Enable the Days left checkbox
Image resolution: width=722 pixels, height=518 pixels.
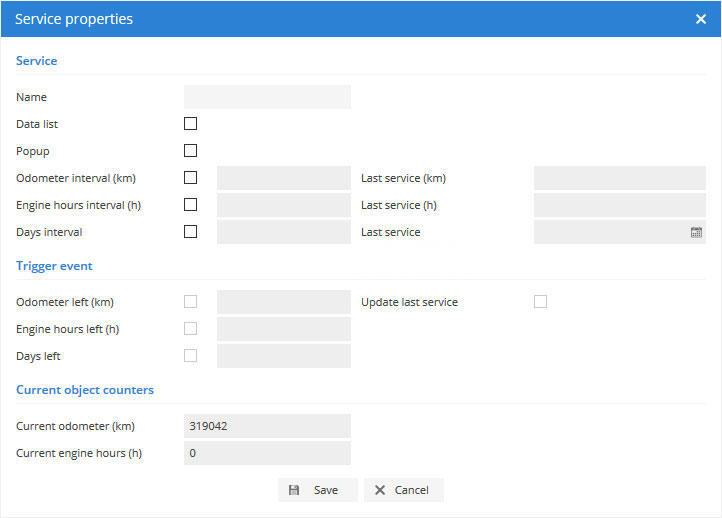[191, 356]
